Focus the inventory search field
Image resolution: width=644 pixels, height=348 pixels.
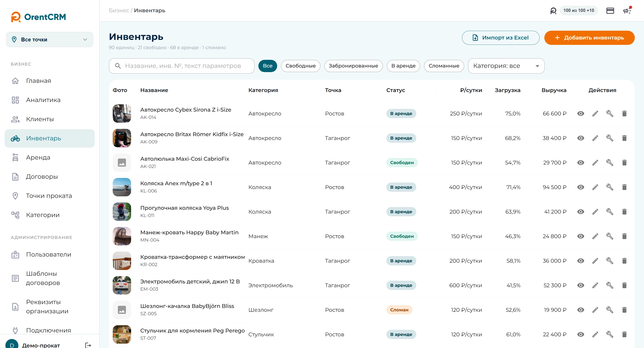182,66
